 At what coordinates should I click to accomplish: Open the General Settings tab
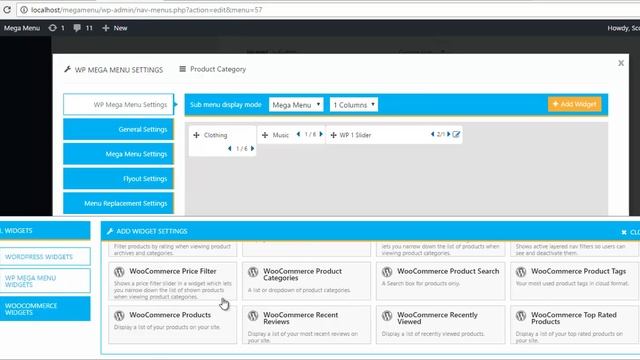pyautogui.click(x=118, y=129)
